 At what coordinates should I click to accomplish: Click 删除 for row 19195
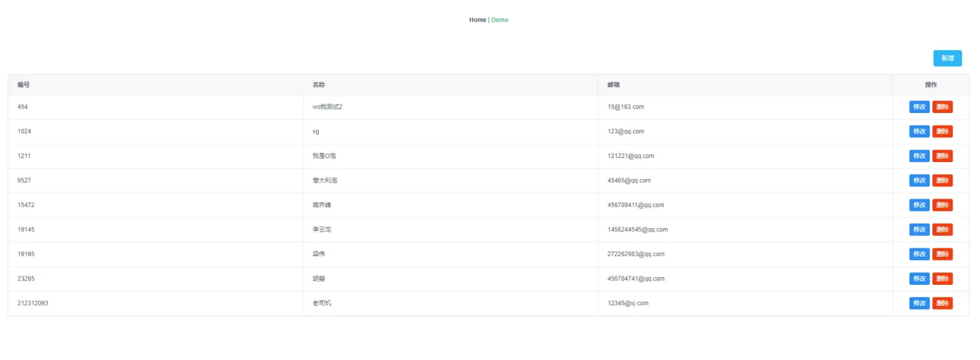[x=942, y=254]
